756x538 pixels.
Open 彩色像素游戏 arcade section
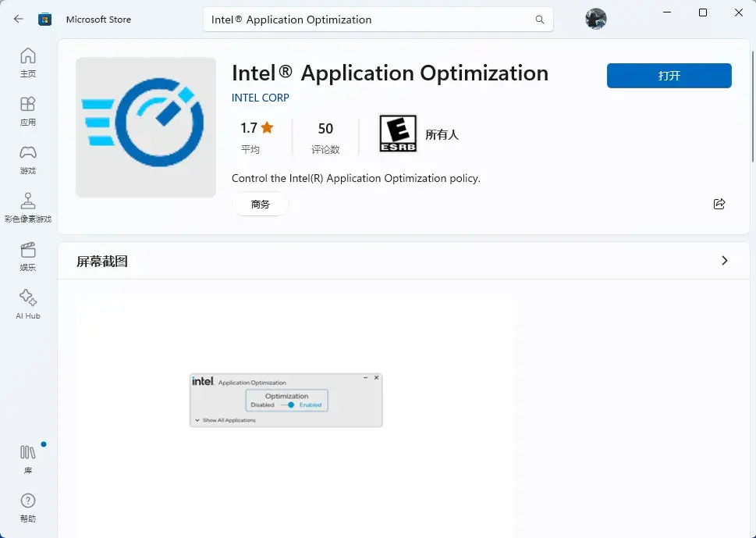[28, 208]
